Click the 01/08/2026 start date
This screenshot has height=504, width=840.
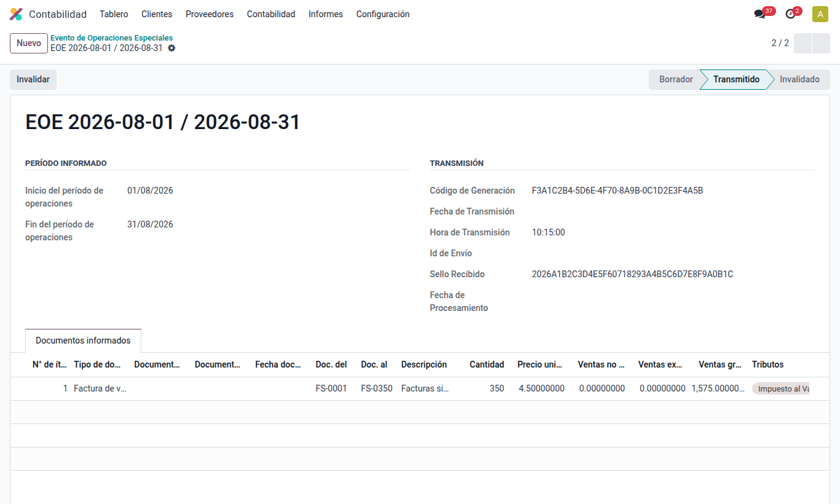click(x=150, y=191)
